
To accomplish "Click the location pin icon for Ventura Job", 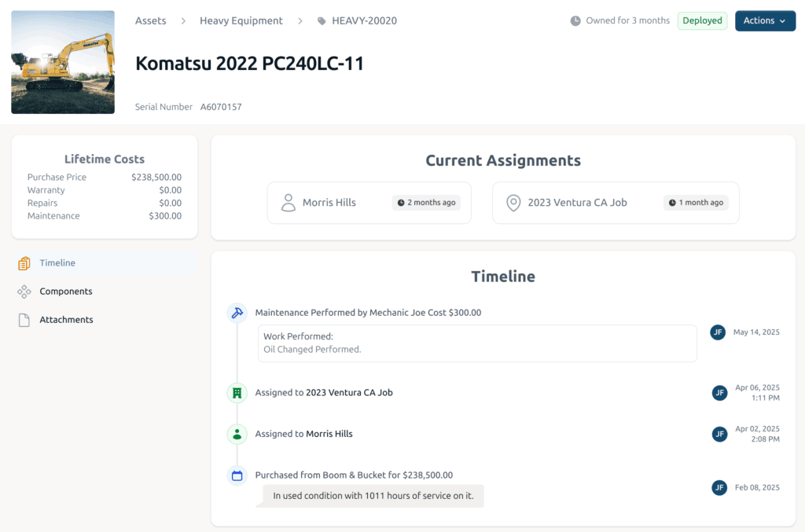I will (x=513, y=203).
